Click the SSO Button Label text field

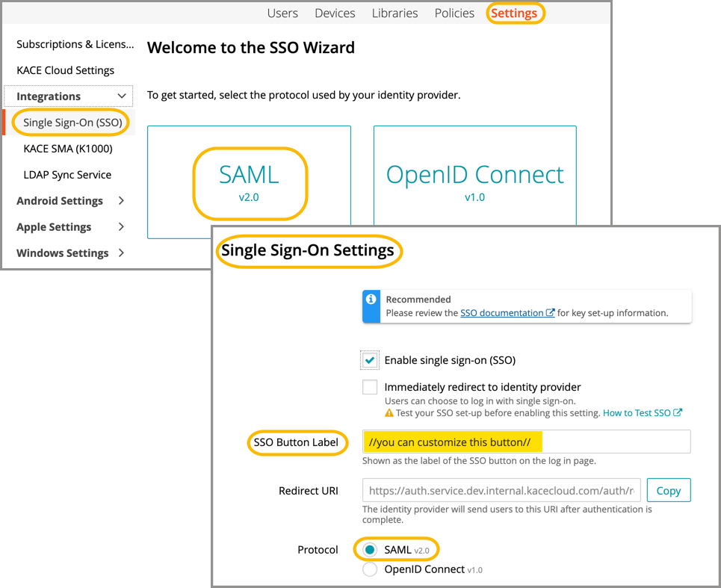(x=526, y=442)
